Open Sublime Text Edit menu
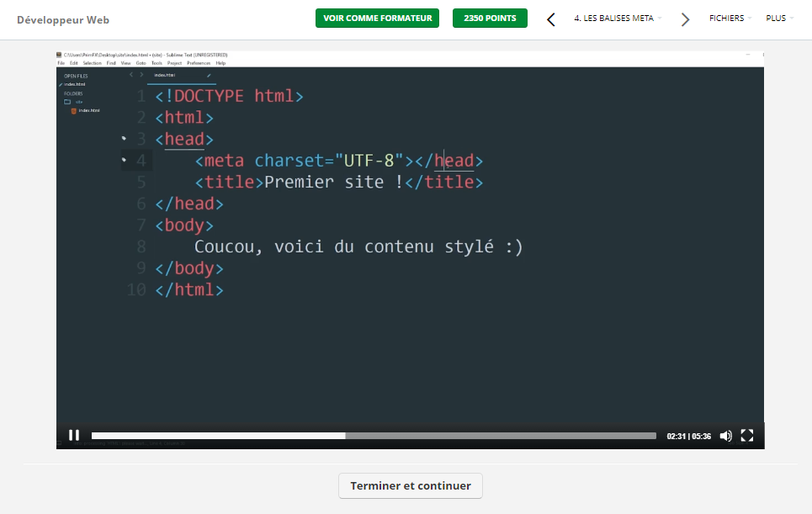 point(73,63)
